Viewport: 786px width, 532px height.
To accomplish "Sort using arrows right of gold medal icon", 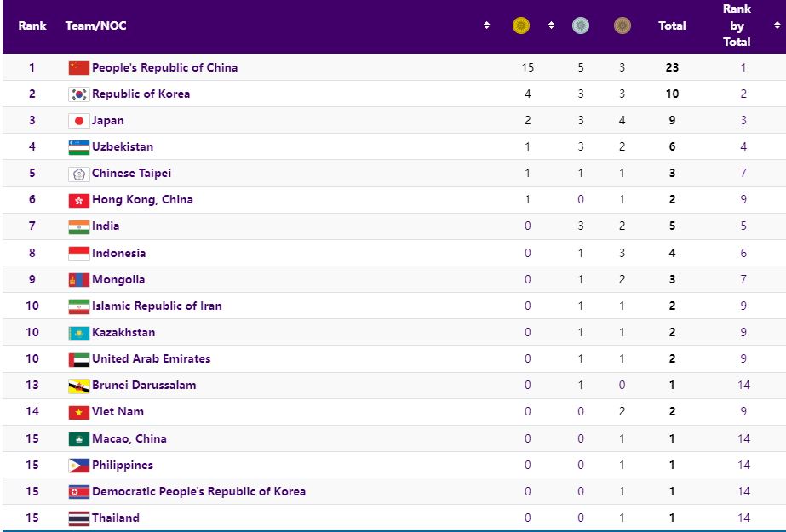I will 551,25.
